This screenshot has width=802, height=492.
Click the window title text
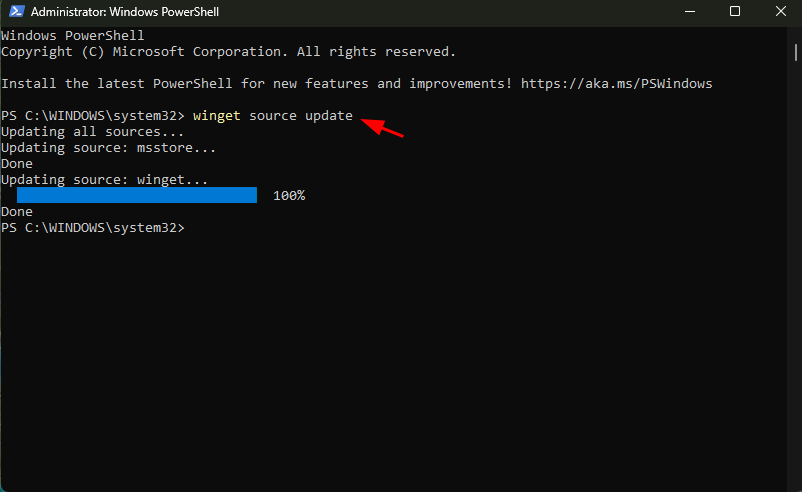125,12
